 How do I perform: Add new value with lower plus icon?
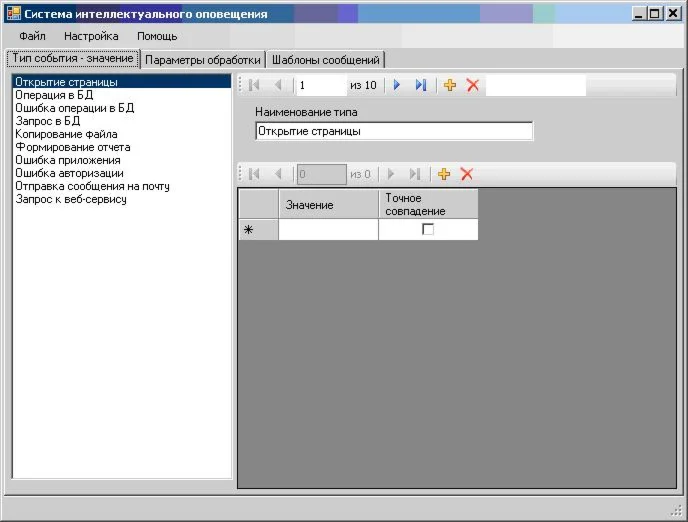tap(444, 174)
